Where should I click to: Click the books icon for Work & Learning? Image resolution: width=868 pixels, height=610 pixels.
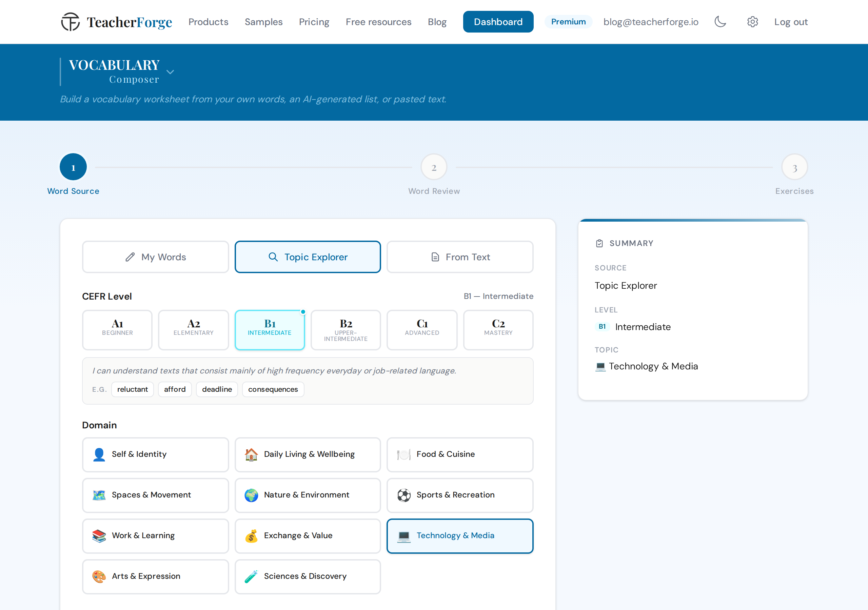(99, 536)
